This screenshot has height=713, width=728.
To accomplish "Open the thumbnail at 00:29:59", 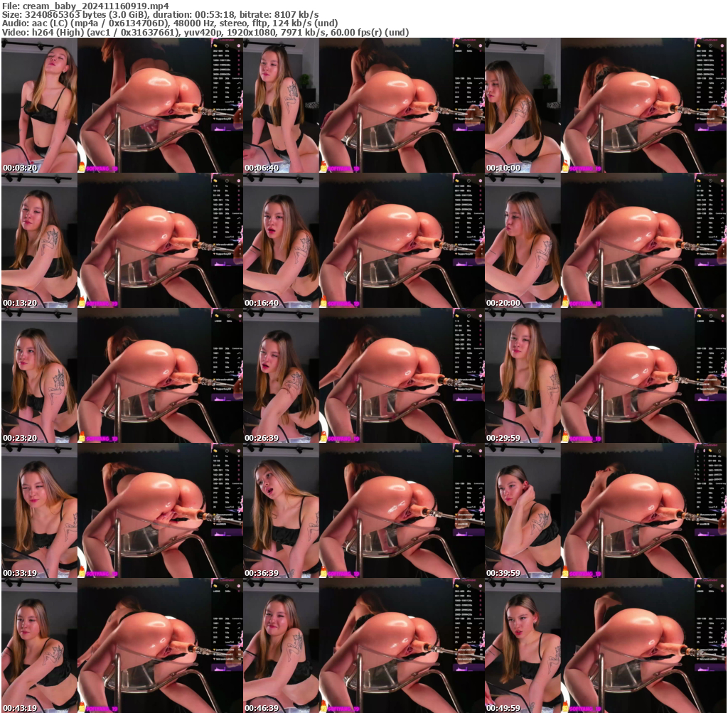I will 605,375.
